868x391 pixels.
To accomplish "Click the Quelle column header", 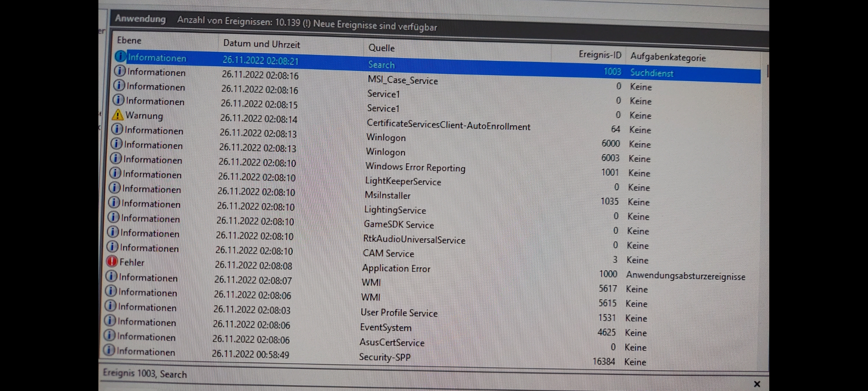I will (382, 48).
